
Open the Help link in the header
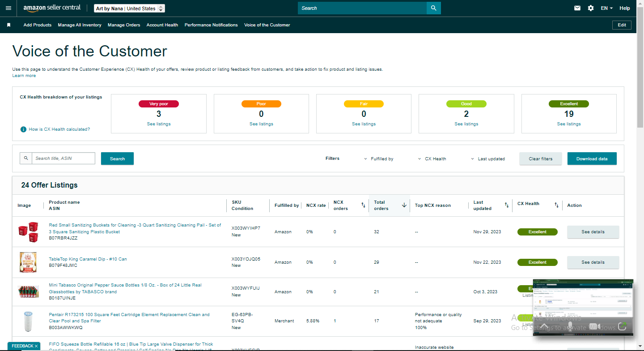[x=625, y=8]
